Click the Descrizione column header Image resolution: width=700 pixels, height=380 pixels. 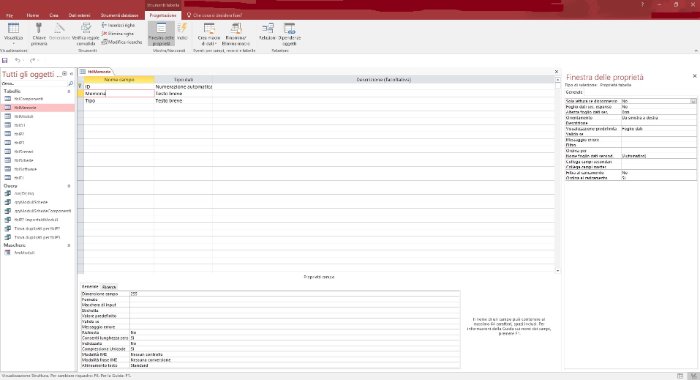[x=383, y=79]
